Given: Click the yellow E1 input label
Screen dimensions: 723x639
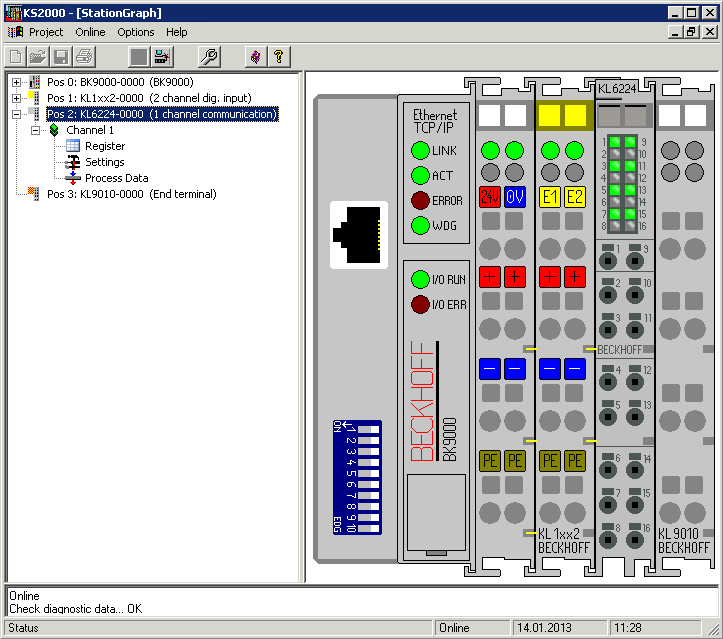Looking at the screenshot, I should [x=550, y=197].
